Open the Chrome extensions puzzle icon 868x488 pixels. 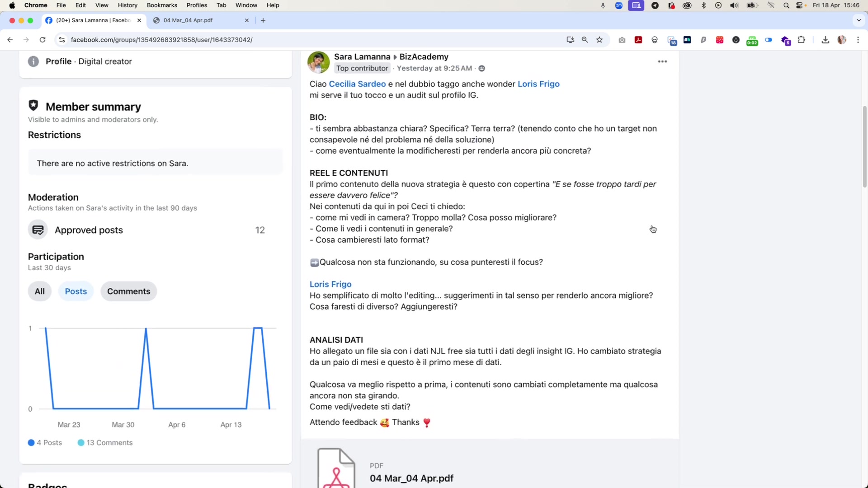click(802, 40)
